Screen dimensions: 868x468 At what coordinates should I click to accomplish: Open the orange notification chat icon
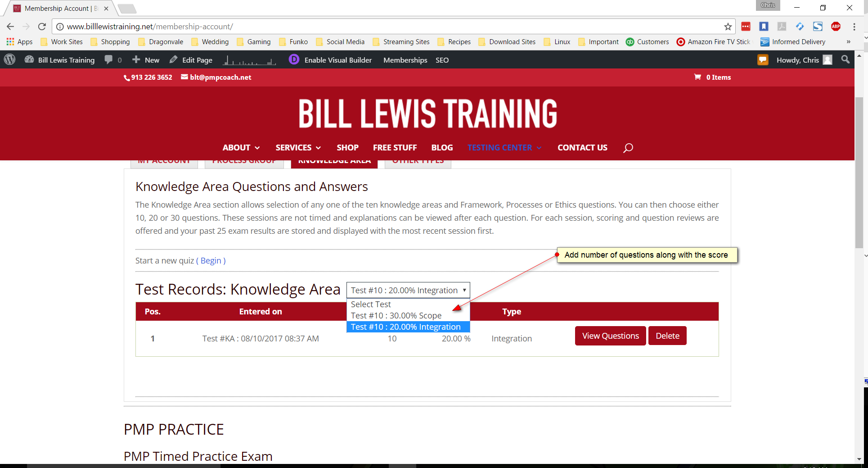tap(763, 60)
